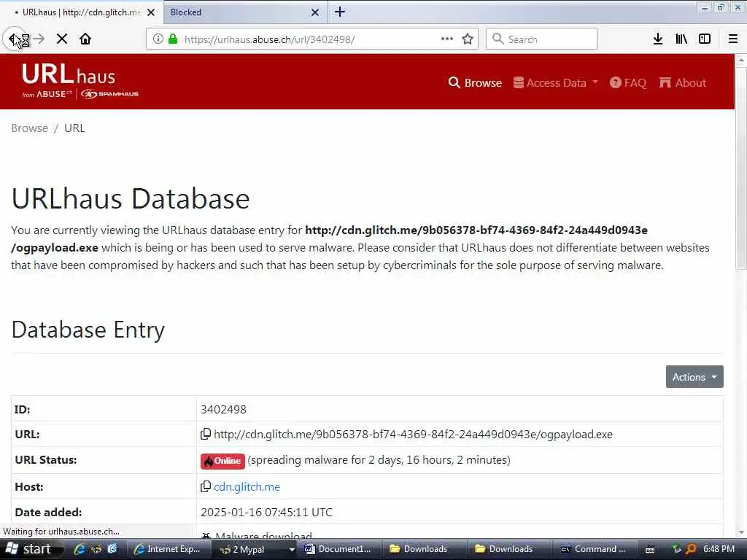Viewport: 747px width, 560px height.
Task: Open the Internet Explorer taskbar window
Action: click(169, 549)
